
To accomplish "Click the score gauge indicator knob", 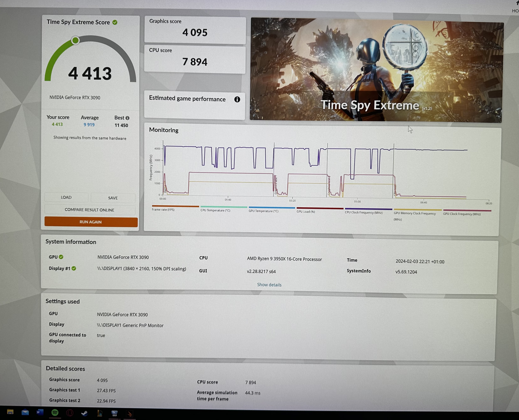I will pyautogui.click(x=75, y=40).
